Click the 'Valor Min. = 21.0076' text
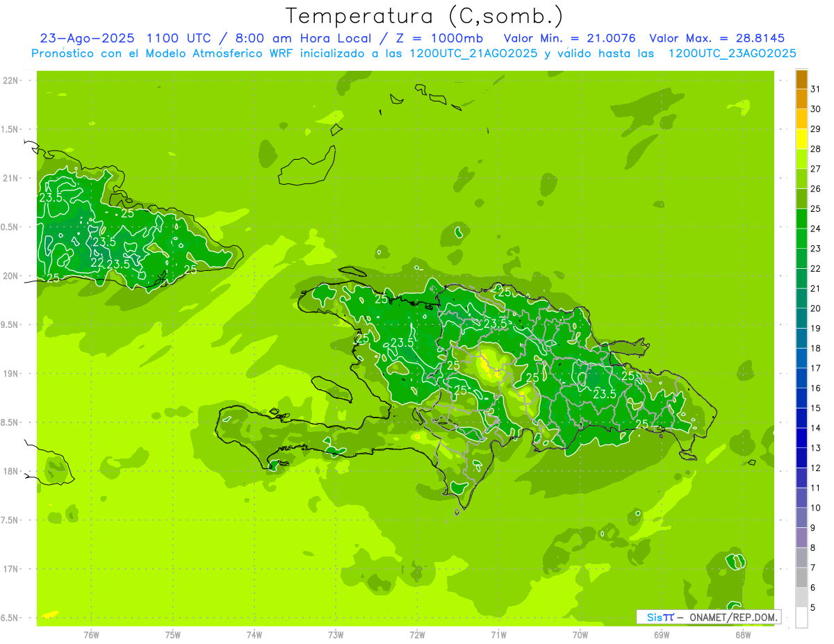 570,39
